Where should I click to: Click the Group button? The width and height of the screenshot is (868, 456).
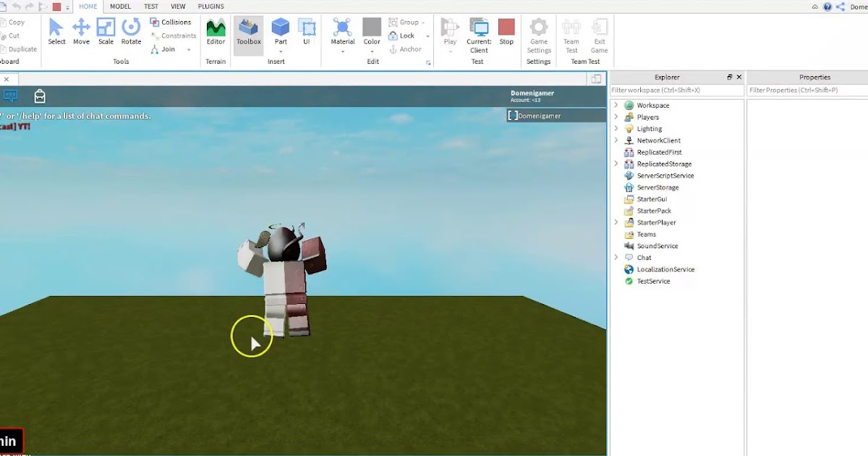(405, 22)
